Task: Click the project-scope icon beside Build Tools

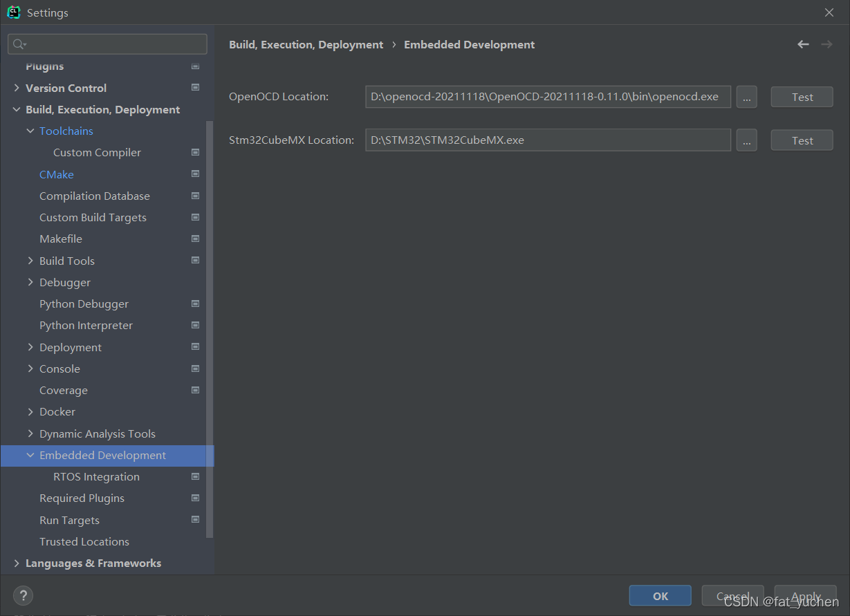Action: click(x=195, y=261)
